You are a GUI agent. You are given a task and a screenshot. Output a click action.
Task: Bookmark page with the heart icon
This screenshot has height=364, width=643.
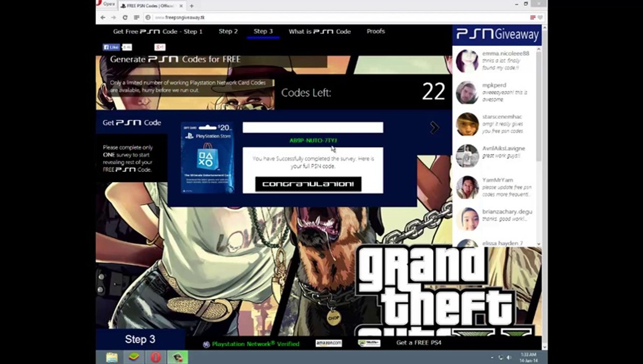pyautogui.click(x=540, y=17)
